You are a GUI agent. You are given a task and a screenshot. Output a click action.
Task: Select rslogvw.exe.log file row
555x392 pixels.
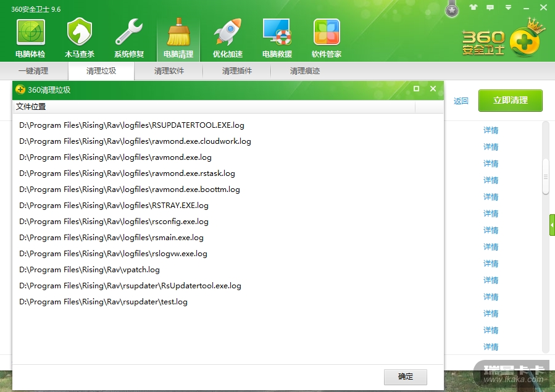pos(113,254)
